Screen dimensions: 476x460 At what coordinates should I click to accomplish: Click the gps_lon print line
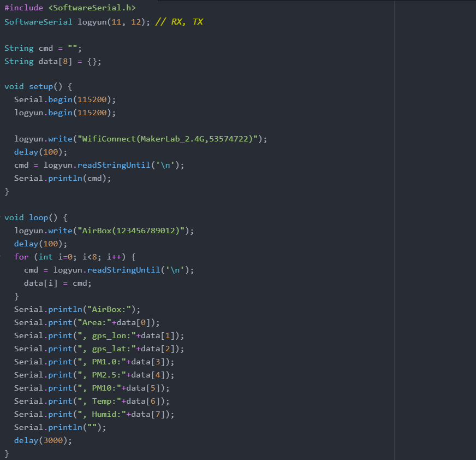[99, 336]
